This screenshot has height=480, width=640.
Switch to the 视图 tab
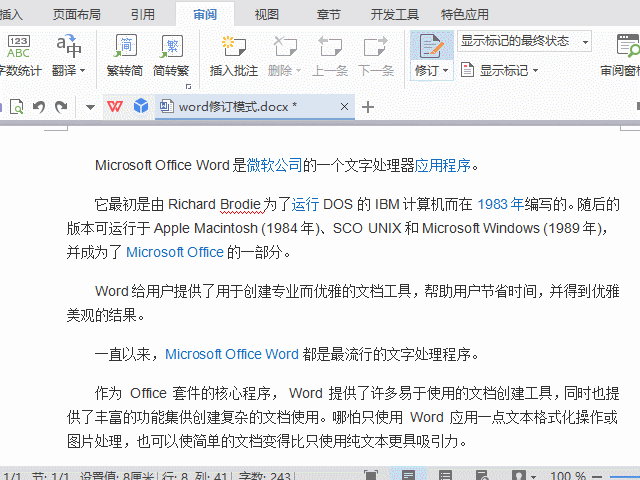[267, 15]
